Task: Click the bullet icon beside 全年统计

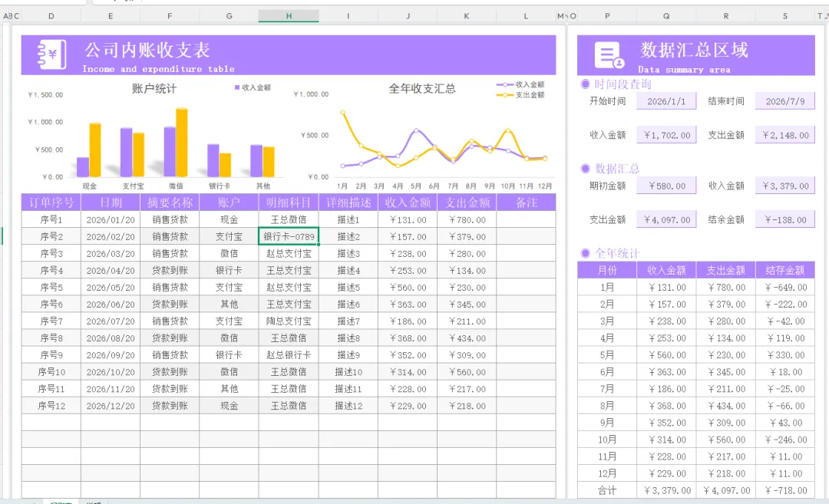Action: coord(585,253)
